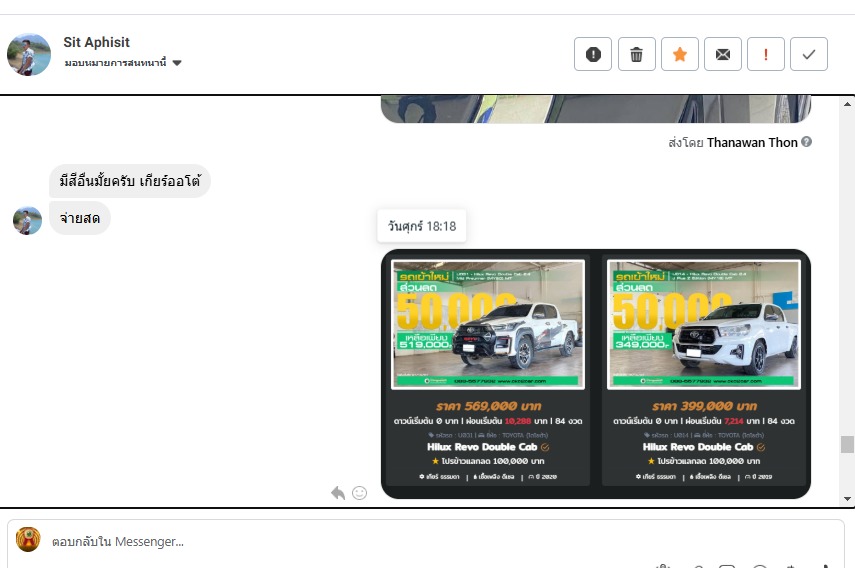Open the help icon next to Thanawan Thon
Screen dimensions: 855x568
[x=806, y=142]
